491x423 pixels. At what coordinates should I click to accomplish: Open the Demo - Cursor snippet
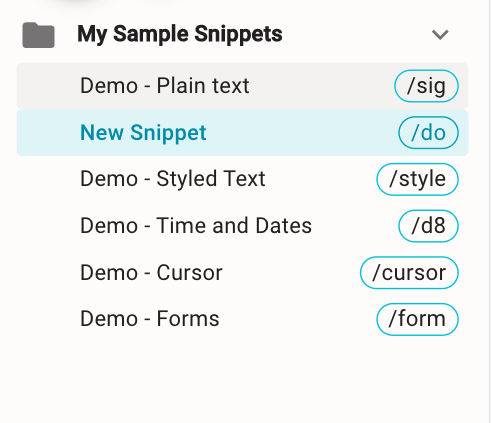151,273
